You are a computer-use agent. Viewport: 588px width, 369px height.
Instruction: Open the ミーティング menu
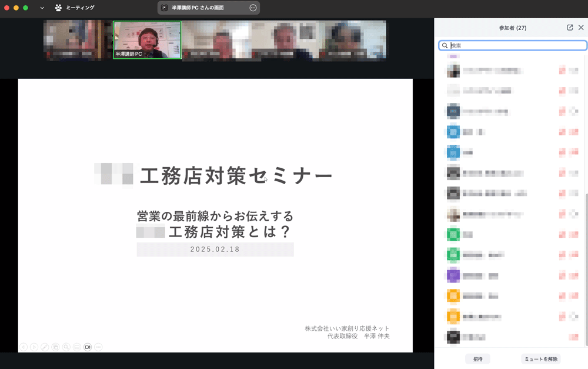pyautogui.click(x=80, y=8)
